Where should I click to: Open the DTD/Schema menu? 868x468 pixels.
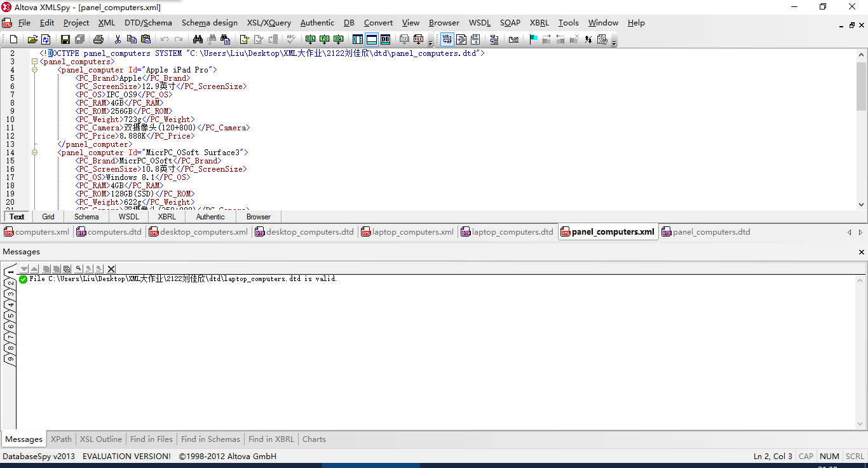[x=148, y=23]
